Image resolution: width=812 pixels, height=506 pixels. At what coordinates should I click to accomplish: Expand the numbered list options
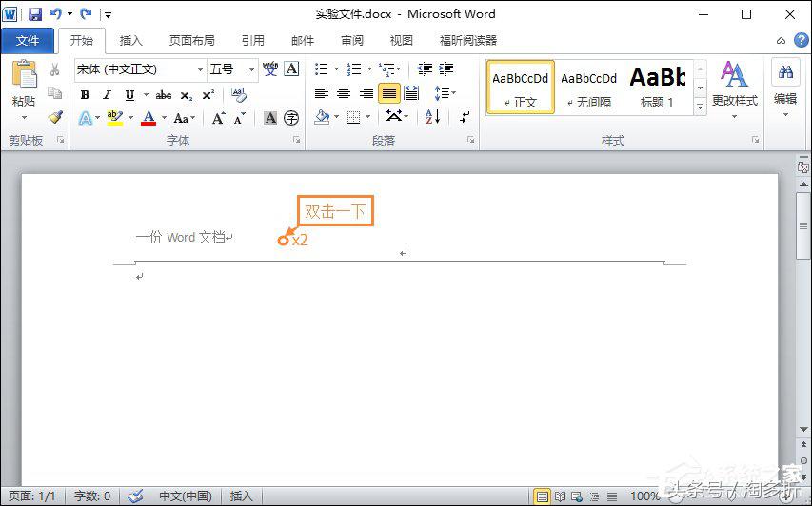point(369,68)
